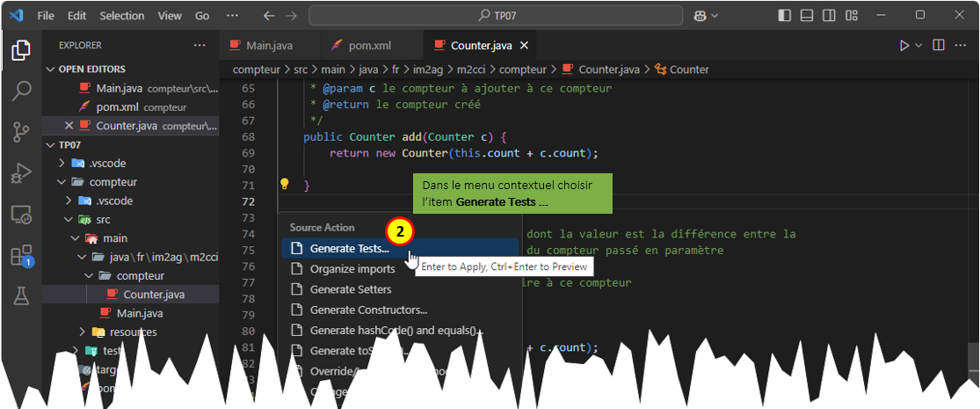Viewport: 980px width, 409px height.
Task: Click the lightbulb code action icon
Action: click(x=284, y=185)
